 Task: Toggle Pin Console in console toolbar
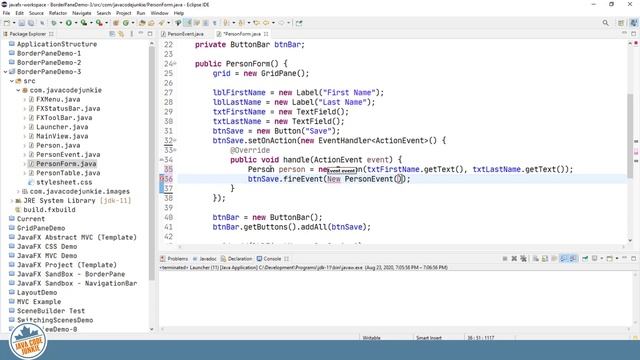pos(585,258)
